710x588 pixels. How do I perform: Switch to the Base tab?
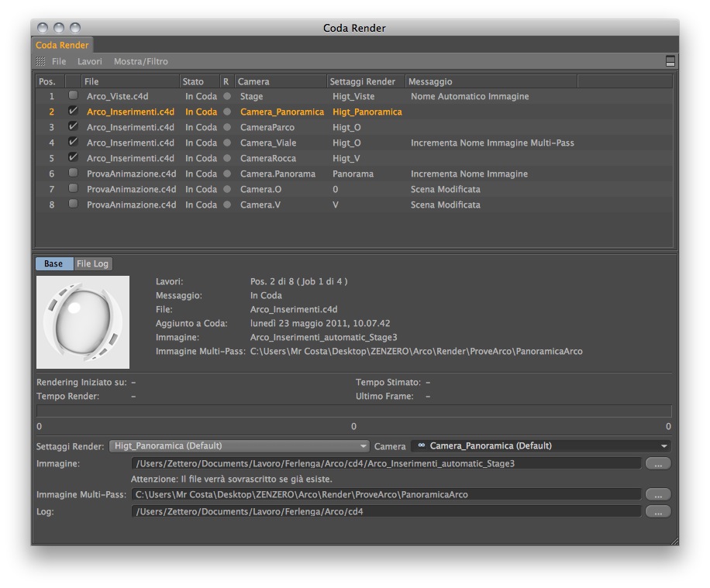click(x=54, y=263)
